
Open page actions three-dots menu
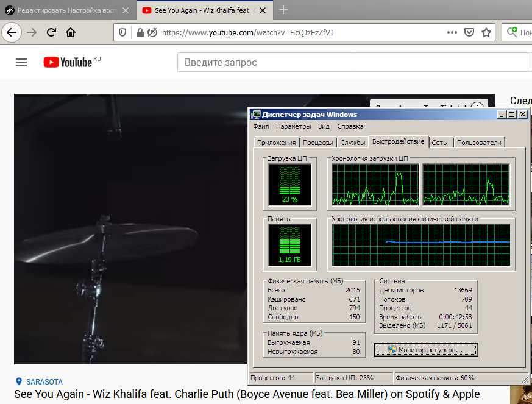click(452, 32)
